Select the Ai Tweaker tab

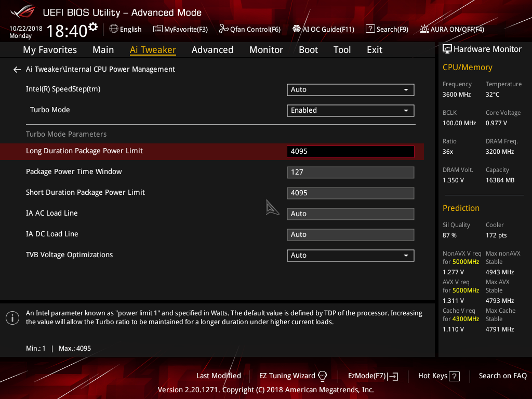[153, 50]
